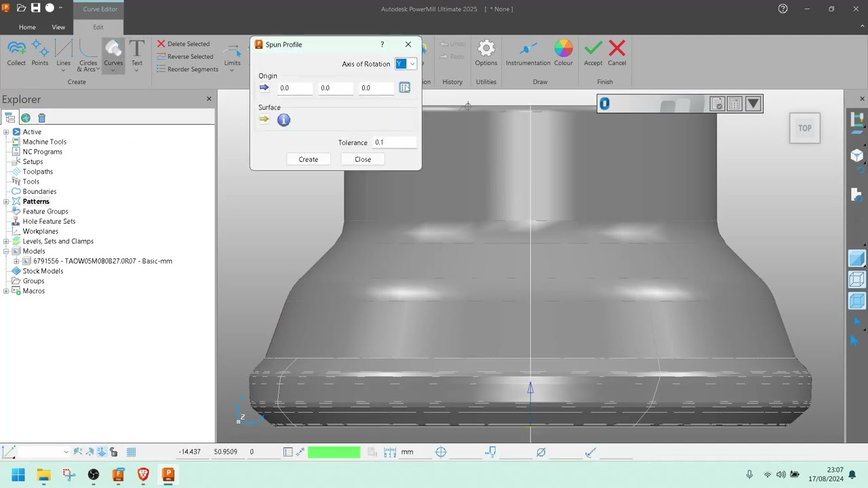The image size is (868, 488).
Task: Click the blue surface info icon
Action: [x=283, y=120]
